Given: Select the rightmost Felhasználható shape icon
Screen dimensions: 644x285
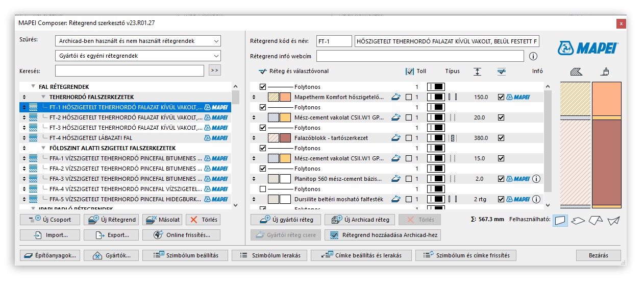Looking at the screenshot, I should 613,220.
